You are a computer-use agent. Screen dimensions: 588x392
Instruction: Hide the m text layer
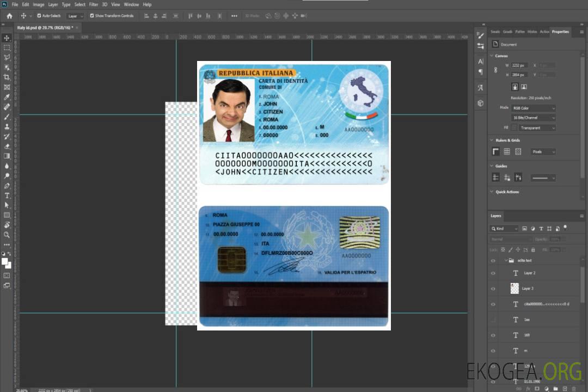[493, 351]
